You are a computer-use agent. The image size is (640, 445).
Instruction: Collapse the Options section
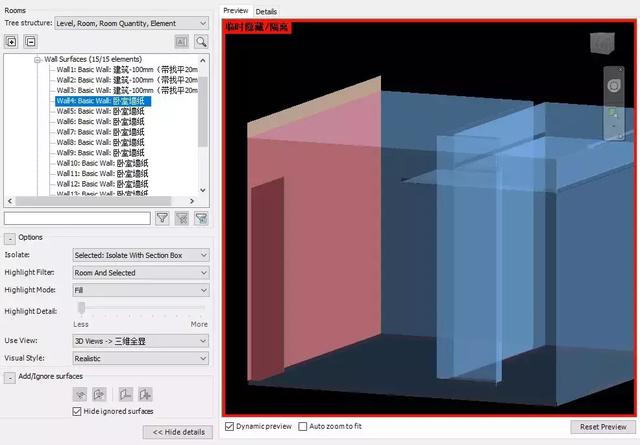pos(9,238)
